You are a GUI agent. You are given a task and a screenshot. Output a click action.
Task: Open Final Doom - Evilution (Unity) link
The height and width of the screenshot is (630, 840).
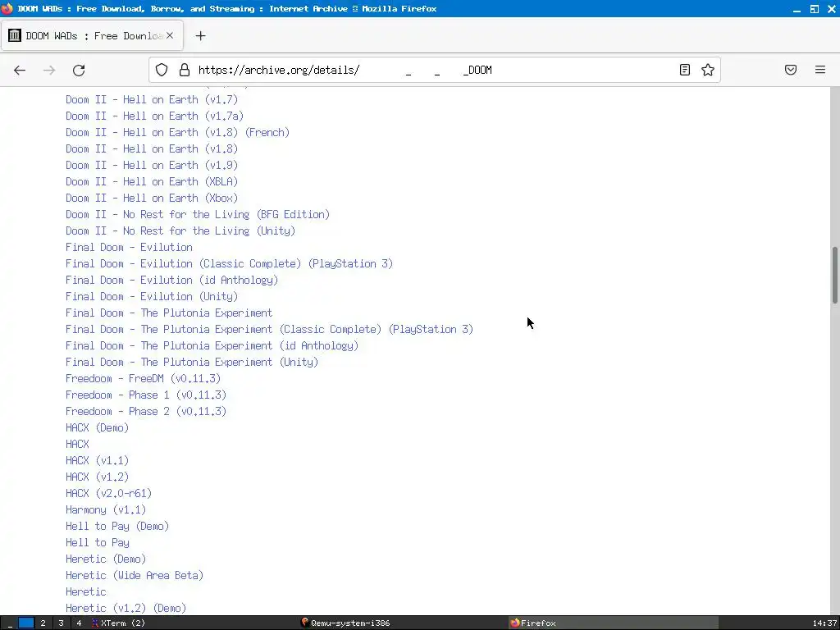click(152, 297)
